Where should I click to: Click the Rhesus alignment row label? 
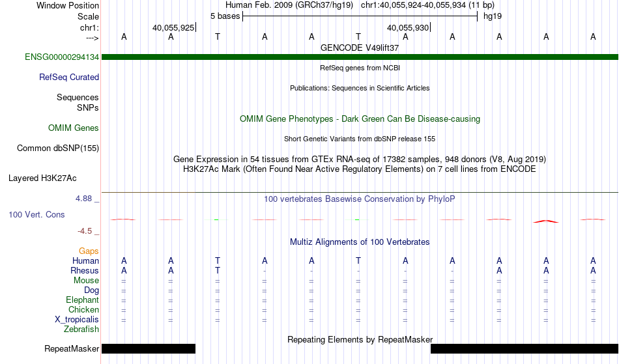coord(85,271)
